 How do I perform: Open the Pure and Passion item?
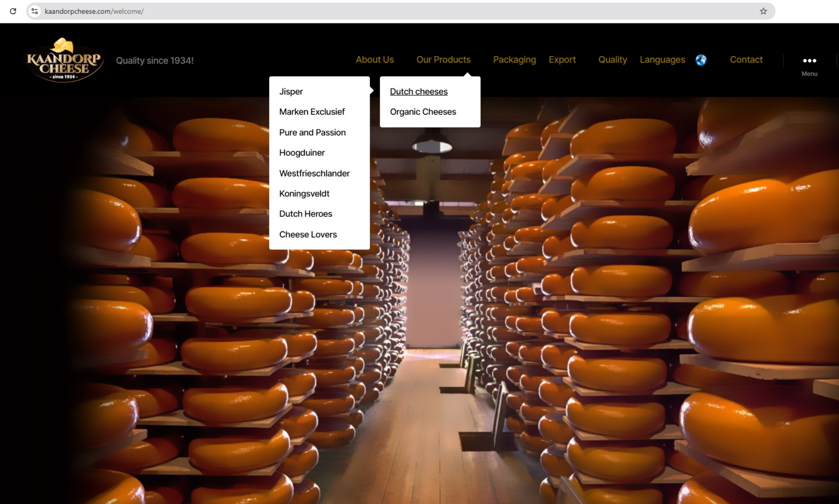coord(312,133)
